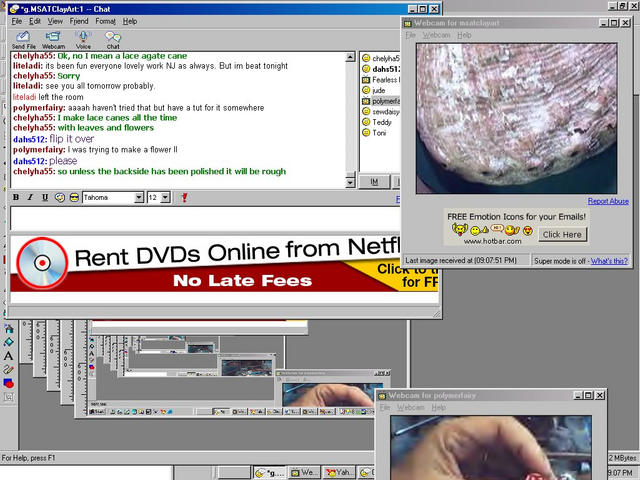
Task: Toggle italic text formatting
Action: [x=30, y=198]
